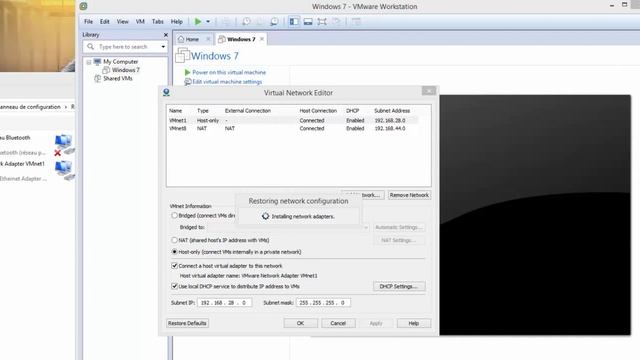
Task: Click the Unity mode toolbar icon
Action: [x=336, y=22]
